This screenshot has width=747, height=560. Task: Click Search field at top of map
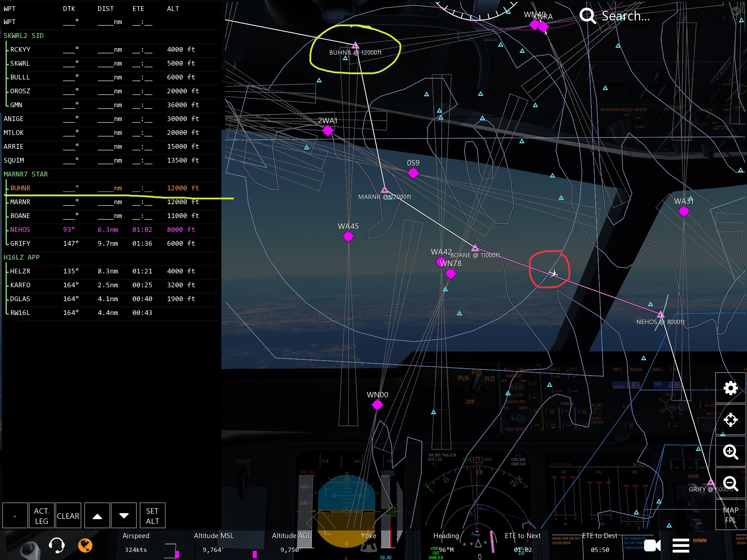626,16
